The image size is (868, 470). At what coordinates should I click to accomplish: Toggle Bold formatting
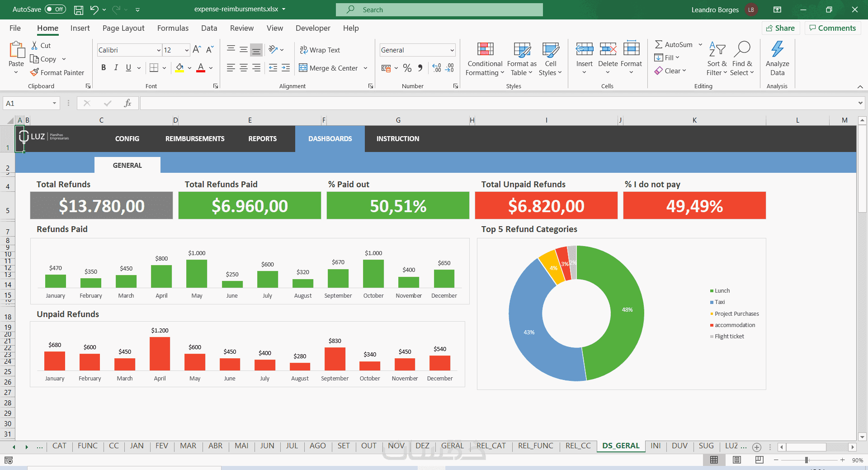104,68
